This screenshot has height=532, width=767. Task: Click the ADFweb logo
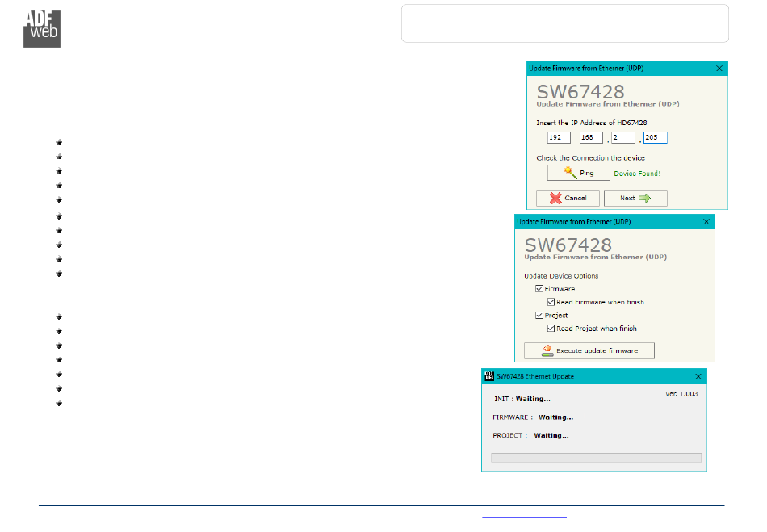(x=42, y=29)
